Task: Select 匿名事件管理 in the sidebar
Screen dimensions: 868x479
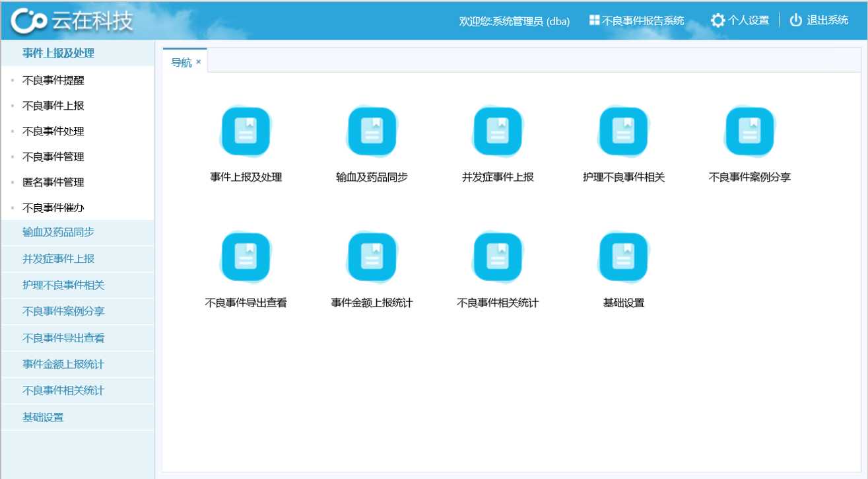Action: pos(53,182)
